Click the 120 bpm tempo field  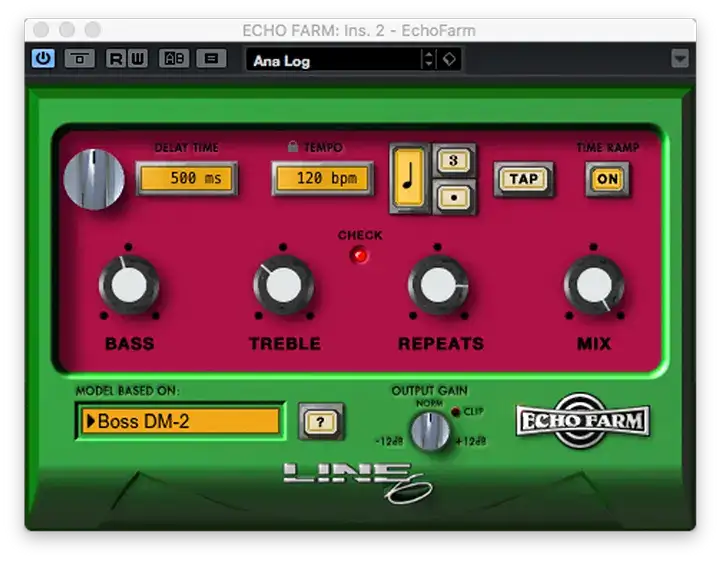click(322, 179)
